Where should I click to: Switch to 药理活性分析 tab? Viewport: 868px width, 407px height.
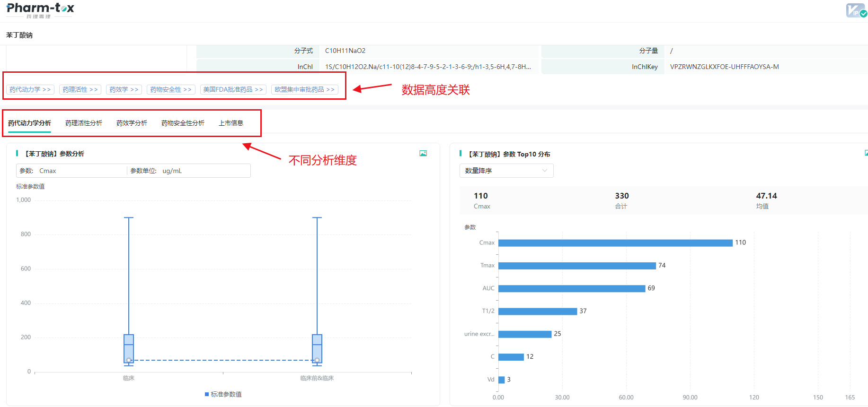(x=83, y=123)
